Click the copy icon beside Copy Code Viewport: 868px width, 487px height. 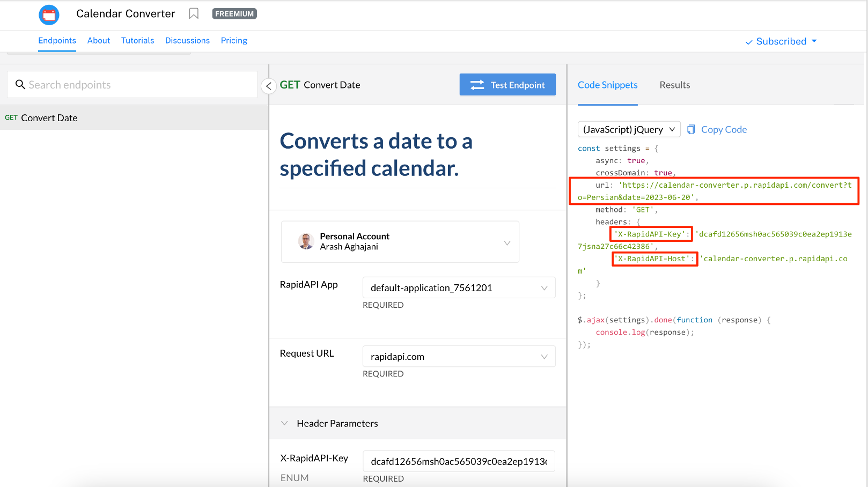click(x=692, y=129)
